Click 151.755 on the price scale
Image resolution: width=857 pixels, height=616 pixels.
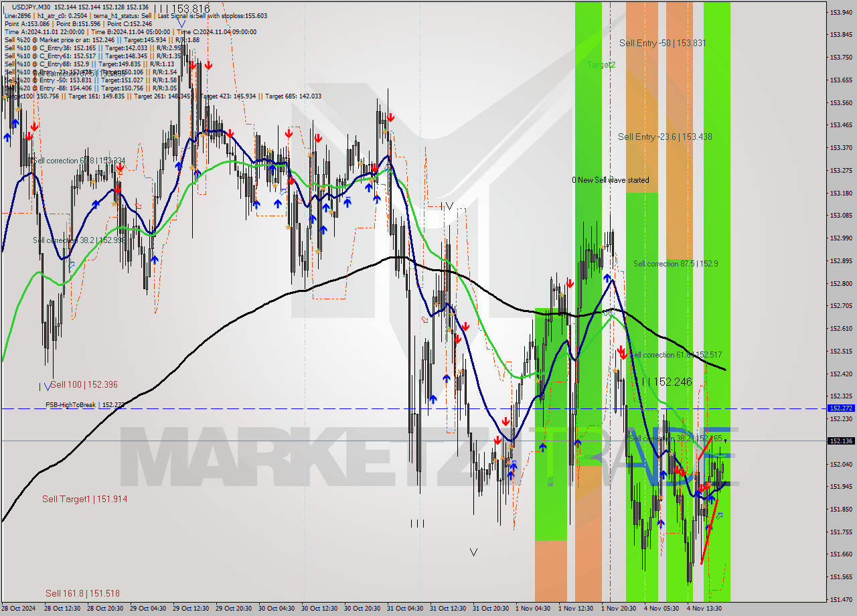pos(841,532)
